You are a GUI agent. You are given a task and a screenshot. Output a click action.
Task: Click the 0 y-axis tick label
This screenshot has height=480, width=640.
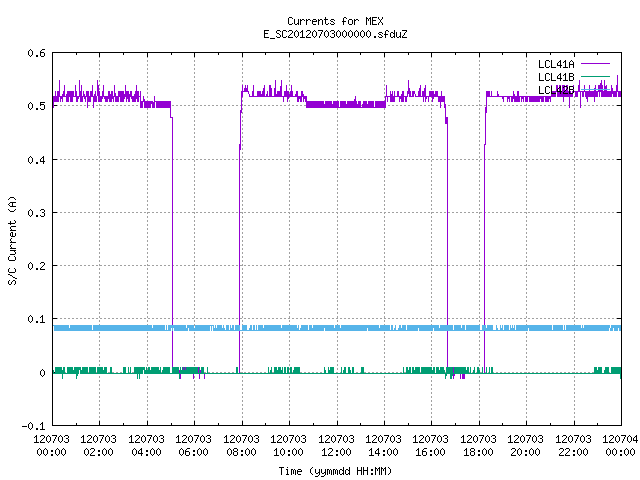pyautogui.click(x=42, y=373)
